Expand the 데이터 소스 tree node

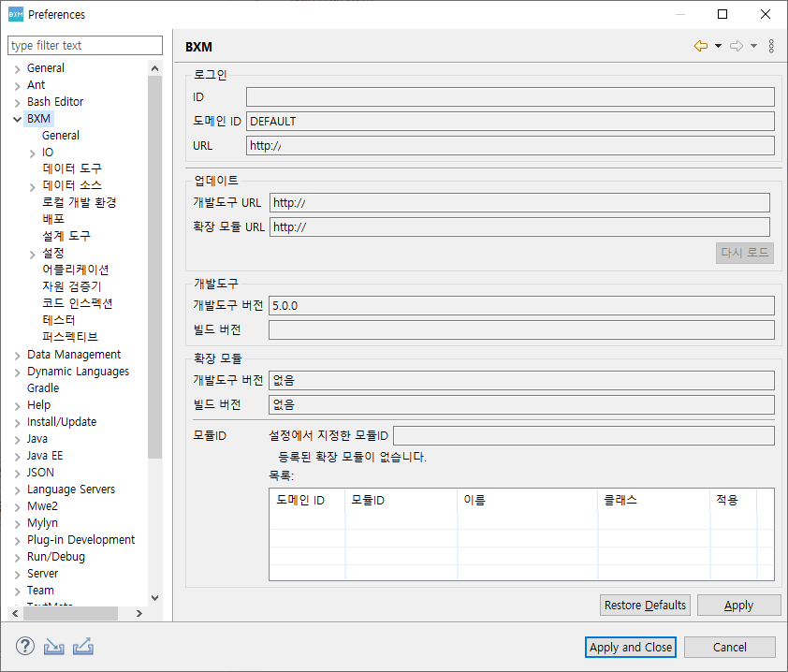[x=32, y=187]
